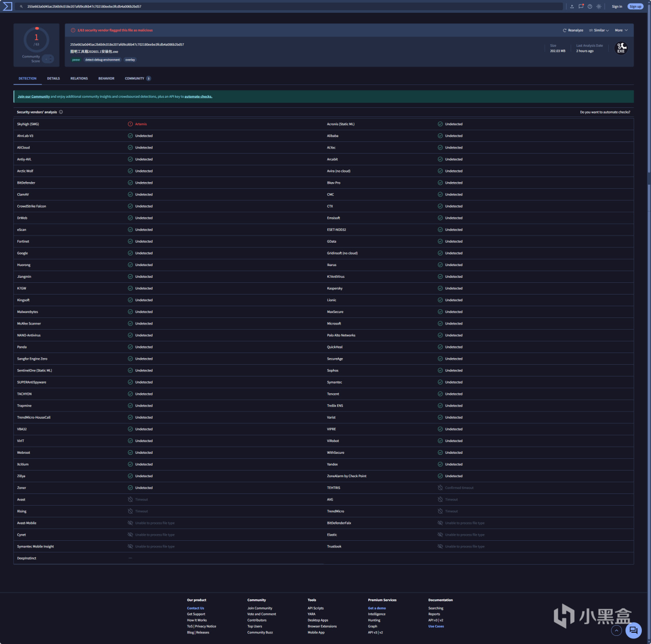Click the scroll-to-top arrow button
The image size is (651, 644).
click(x=616, y=631)
